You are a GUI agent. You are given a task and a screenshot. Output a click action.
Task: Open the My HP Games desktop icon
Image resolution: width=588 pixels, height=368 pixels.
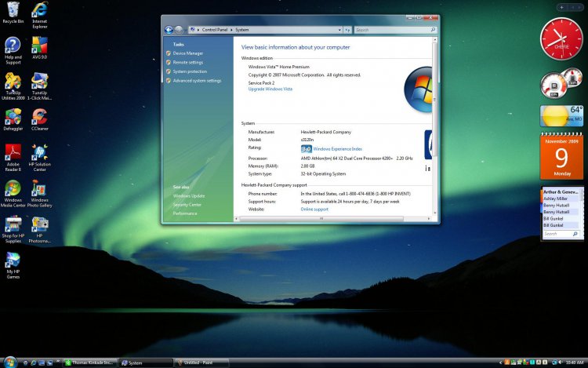pyautogui.click(x=13, y=265)
